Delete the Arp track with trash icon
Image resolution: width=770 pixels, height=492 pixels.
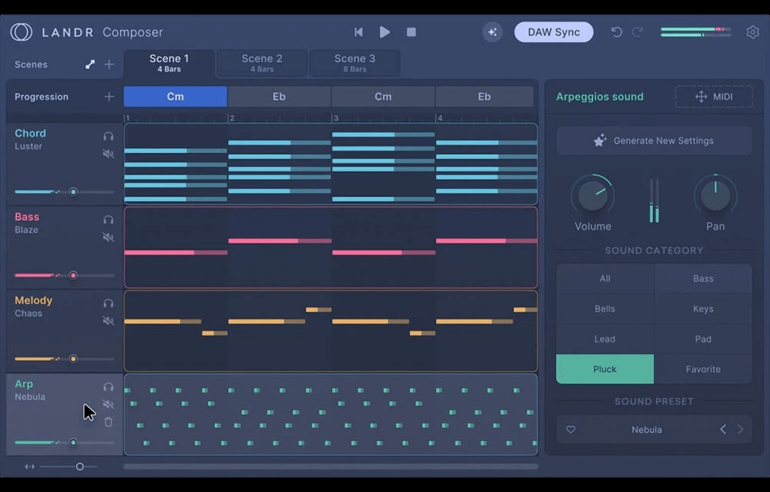click(x=108, y=422)
